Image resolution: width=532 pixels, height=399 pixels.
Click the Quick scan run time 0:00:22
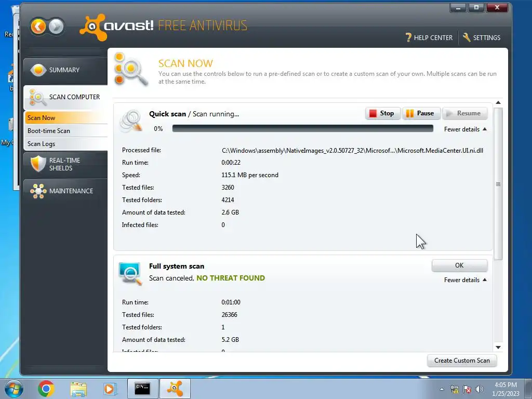click(231, 163)
